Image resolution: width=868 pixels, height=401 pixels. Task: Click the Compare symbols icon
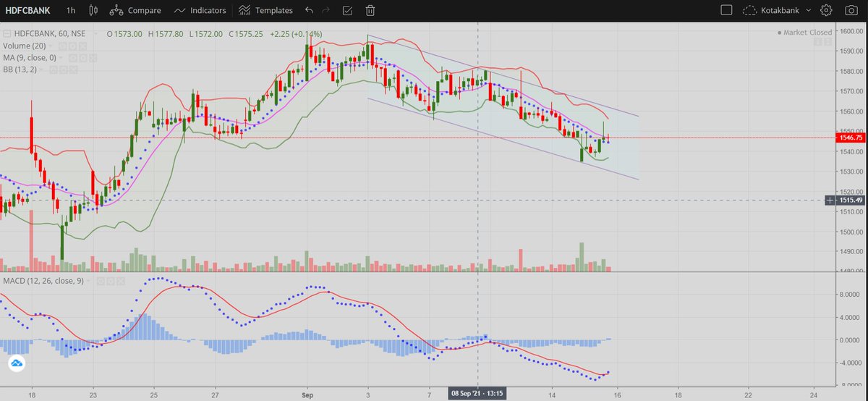coord(116,11)
